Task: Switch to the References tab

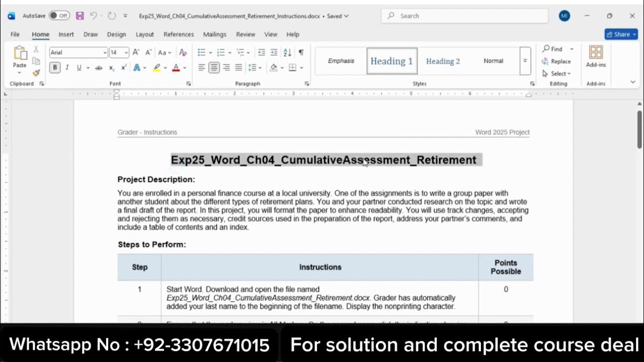Action: click(179, 34)
